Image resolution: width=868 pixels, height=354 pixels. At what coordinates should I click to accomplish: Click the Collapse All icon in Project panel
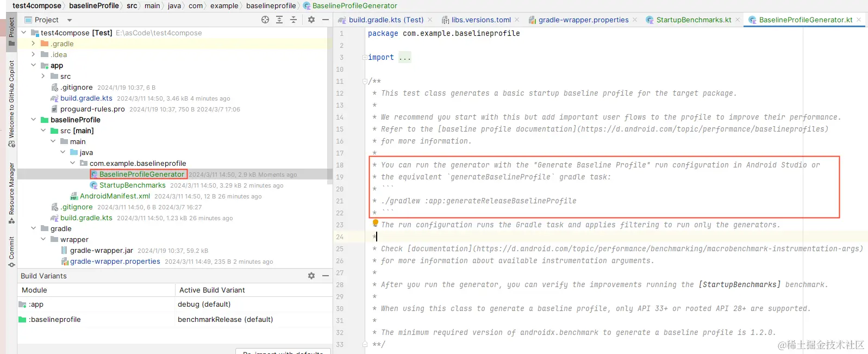point(294,20)
